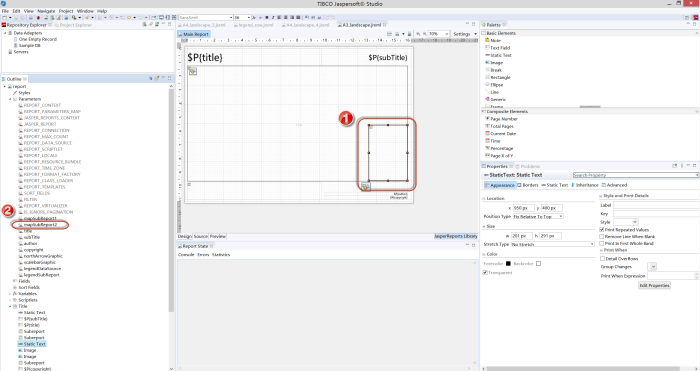700x371 pixels.
Task: Open the Position Type dropdown
Action: tap(538, 217)
